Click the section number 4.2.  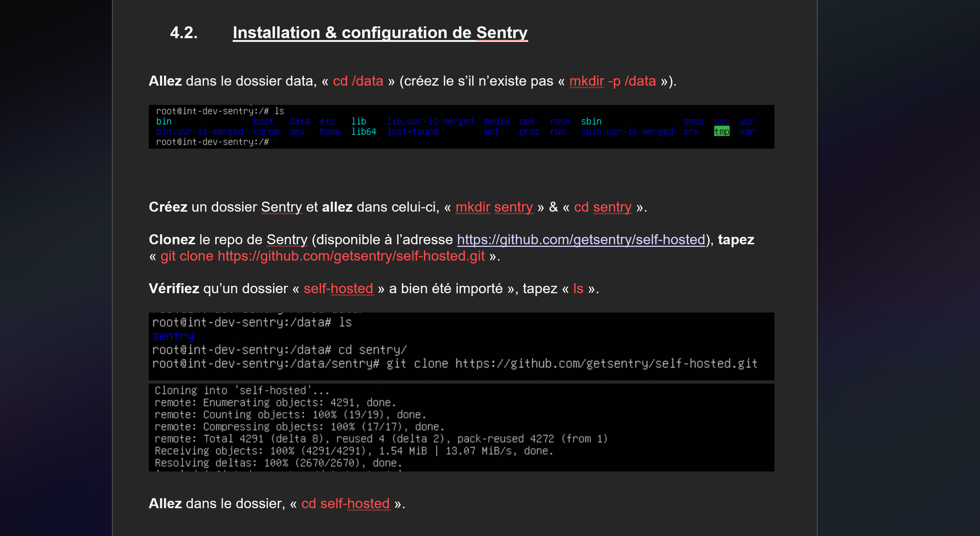[x=184, y=33]
